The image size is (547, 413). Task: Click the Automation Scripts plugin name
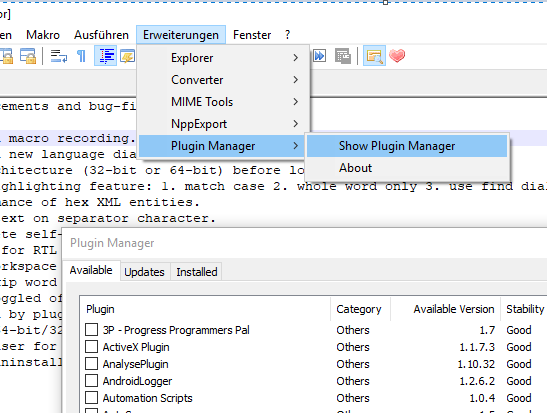point(148,398)
